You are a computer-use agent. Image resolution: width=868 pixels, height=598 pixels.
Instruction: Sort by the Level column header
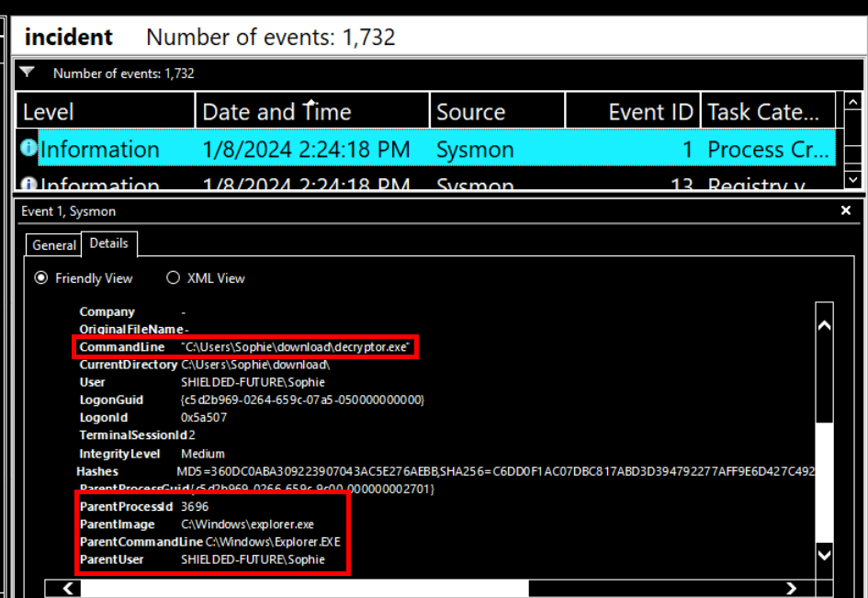point(105,112)
